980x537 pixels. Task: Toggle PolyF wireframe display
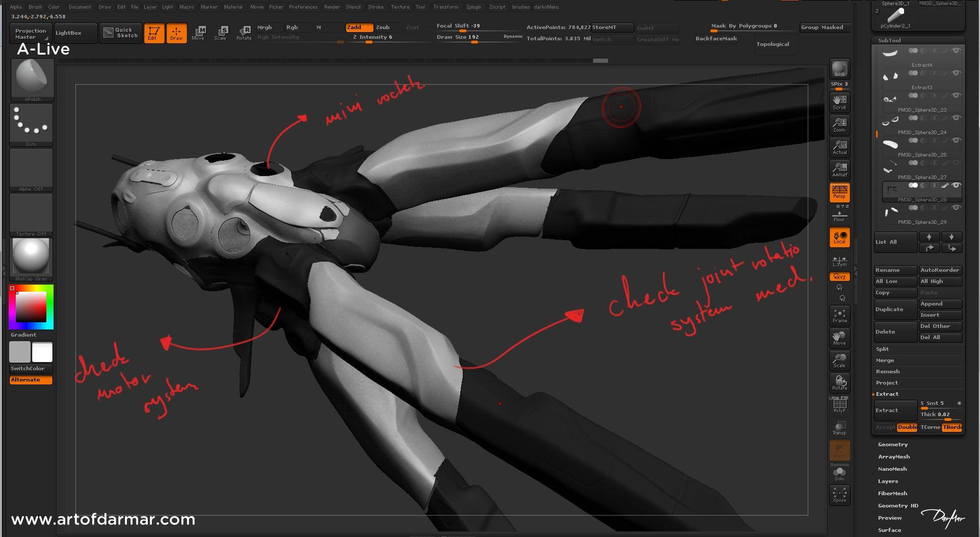839,405
